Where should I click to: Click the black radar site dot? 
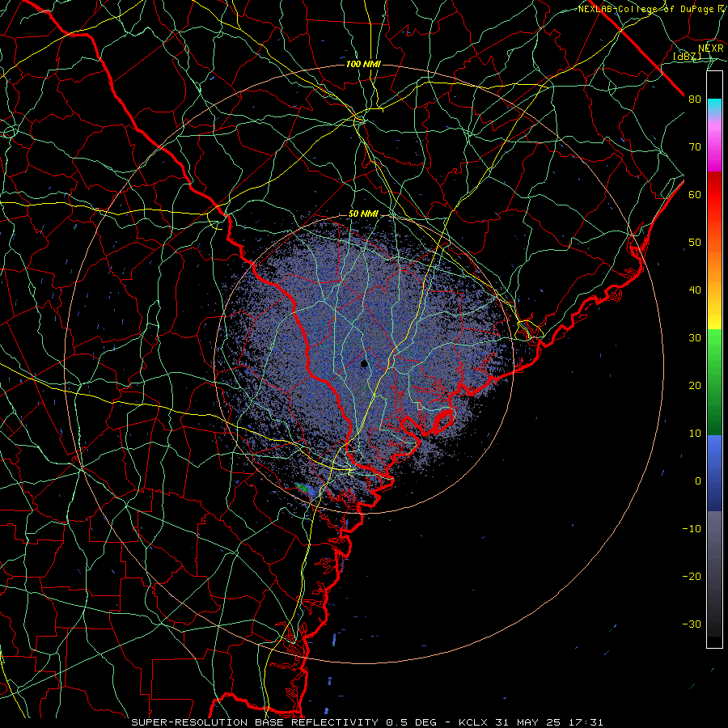tap(365, 364)
